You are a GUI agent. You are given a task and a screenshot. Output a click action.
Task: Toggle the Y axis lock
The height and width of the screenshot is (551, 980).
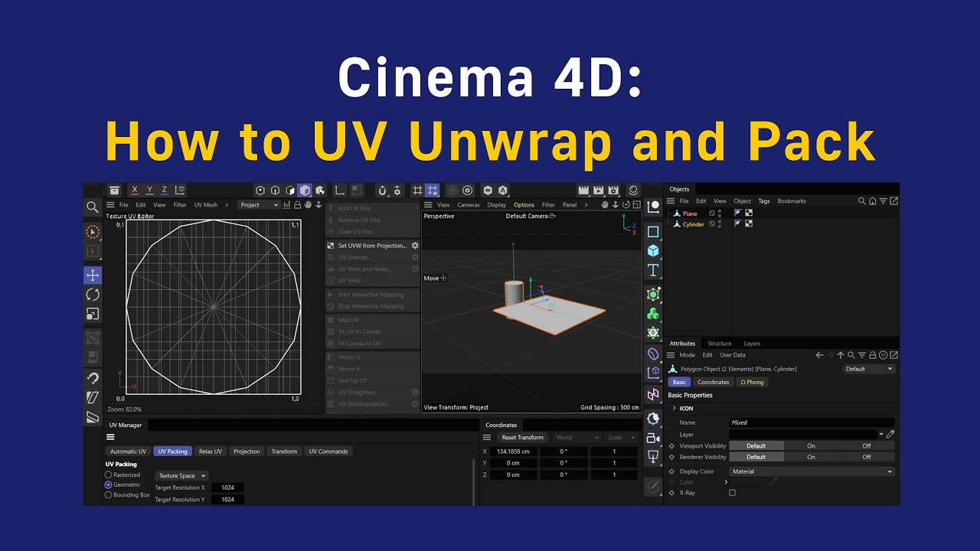[150, 191]
